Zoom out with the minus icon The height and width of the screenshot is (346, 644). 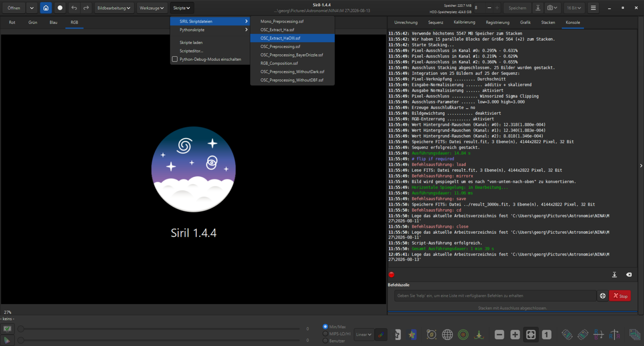coord(499,334)
